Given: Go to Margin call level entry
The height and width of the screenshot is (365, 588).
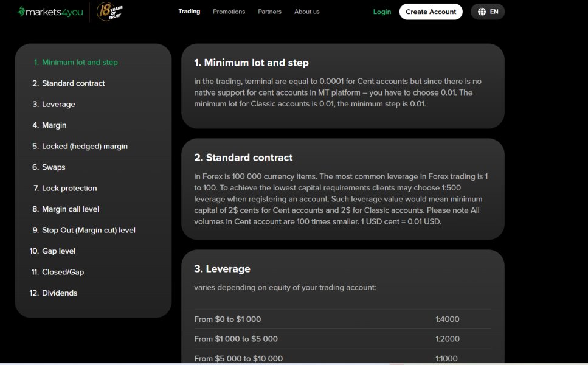Looking at the screenshot, I should point(71,209).
